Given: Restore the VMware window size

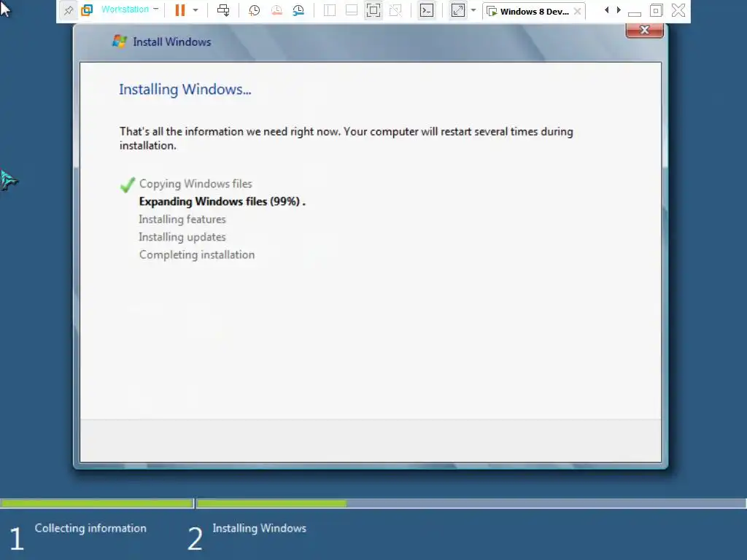Looking at the screenshot, I should (657, 10).
